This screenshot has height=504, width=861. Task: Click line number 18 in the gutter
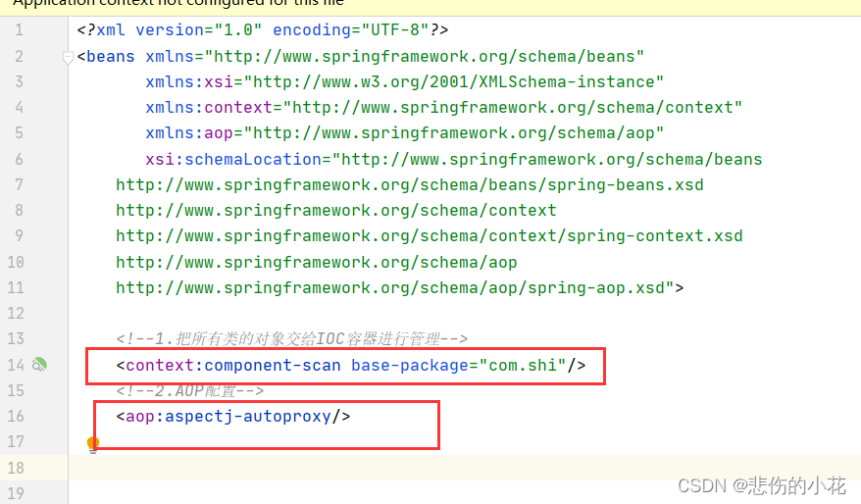pyautogui.click(x=16, y=468)
